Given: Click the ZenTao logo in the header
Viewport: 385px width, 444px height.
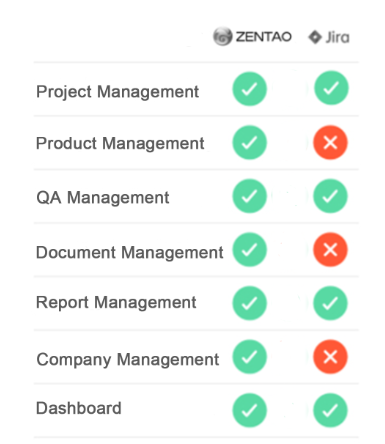Looking at the screenshot, I should pyautogui.click(x=252, y=36).
